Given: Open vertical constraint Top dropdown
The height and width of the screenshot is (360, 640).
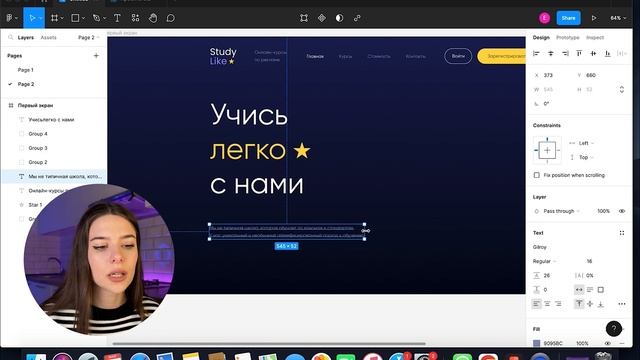Looking at the screenshot, I should (586, 157).
